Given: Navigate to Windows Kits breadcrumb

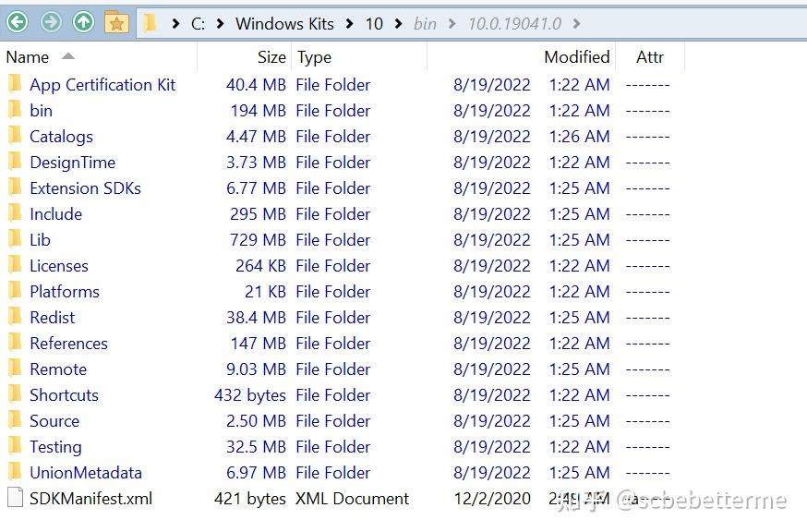Looking at the screenshot, I should [284, 24].
